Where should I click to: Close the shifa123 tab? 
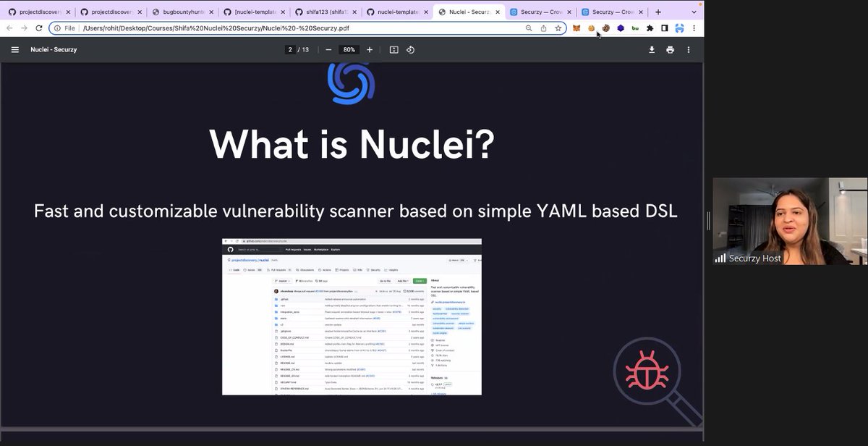pos(354,12)
